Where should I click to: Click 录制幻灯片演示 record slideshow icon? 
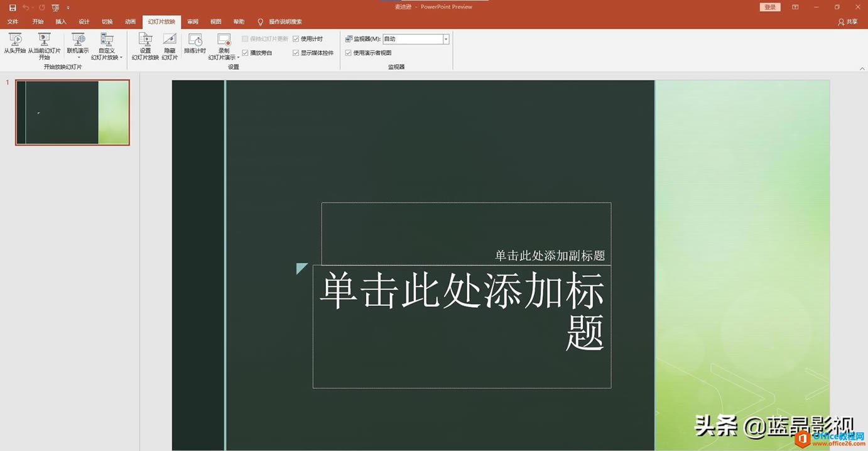[224, 43]
